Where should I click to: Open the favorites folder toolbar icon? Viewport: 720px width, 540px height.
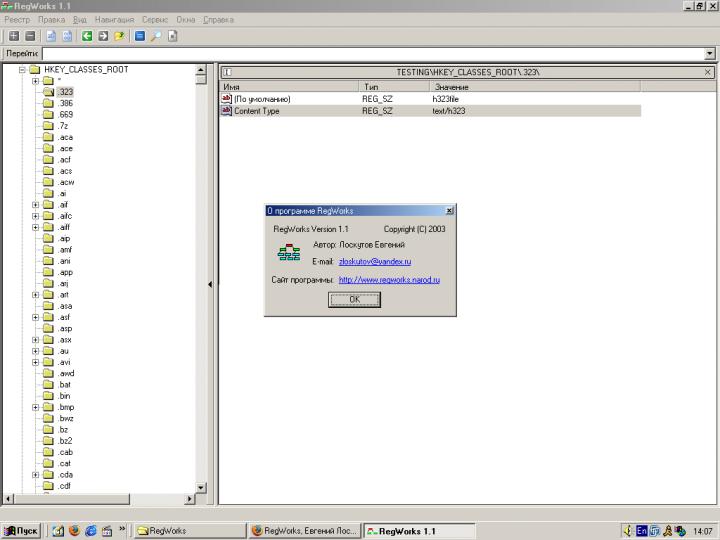tap(119, 36)
